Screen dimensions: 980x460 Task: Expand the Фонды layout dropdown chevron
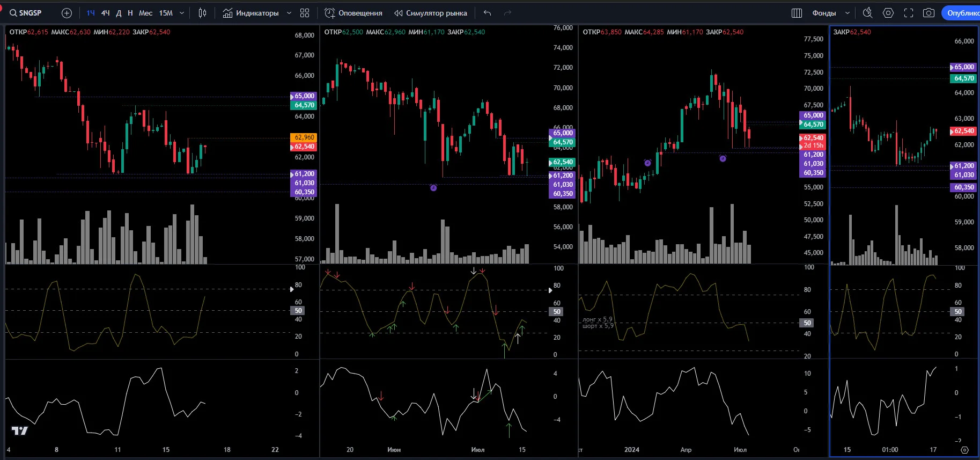pyautogui.click(x=848, y=13)
